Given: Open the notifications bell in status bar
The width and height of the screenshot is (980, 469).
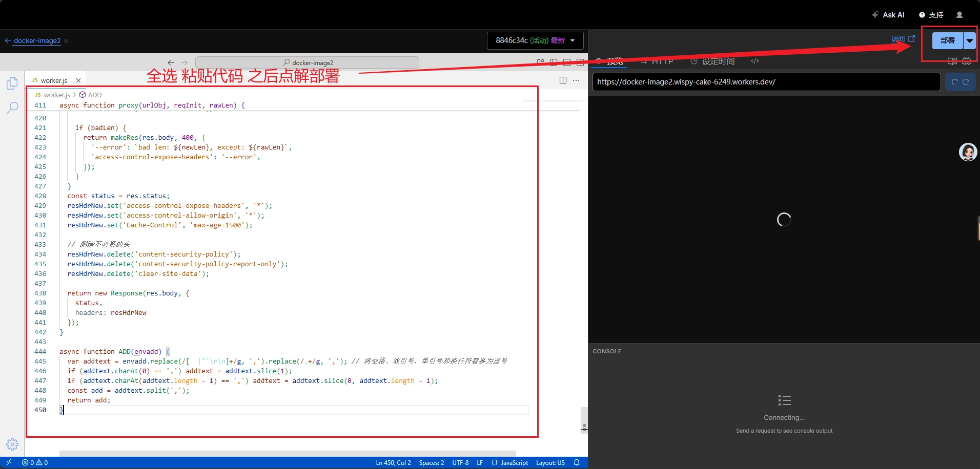Looking at the screenshot, I should tap(577, 462).
